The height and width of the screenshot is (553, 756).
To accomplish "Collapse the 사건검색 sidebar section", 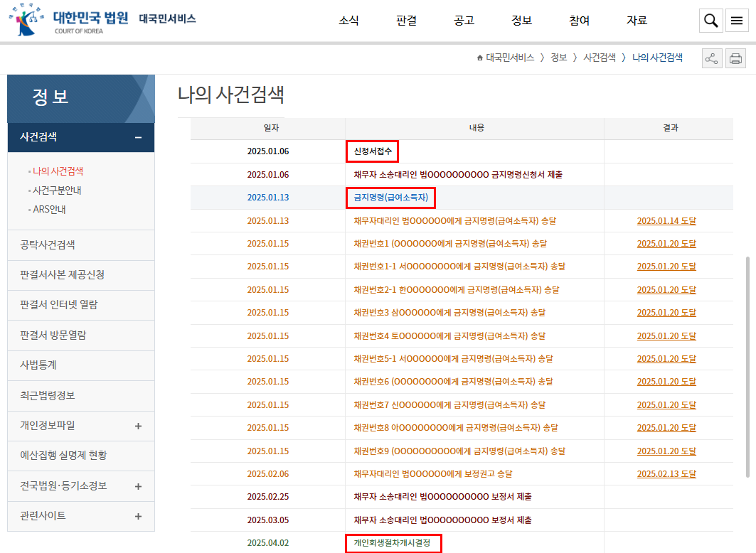I will click(x=138, y=137).
